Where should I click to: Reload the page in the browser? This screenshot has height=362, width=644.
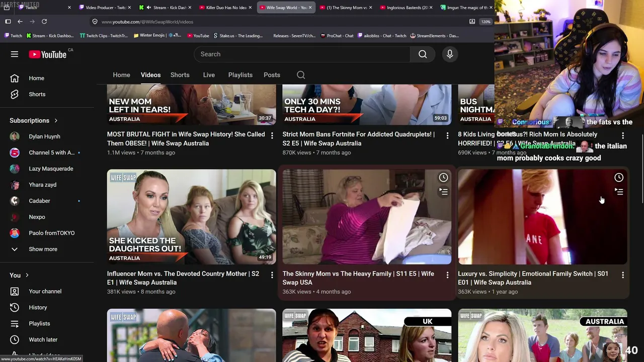coord(44,22)
